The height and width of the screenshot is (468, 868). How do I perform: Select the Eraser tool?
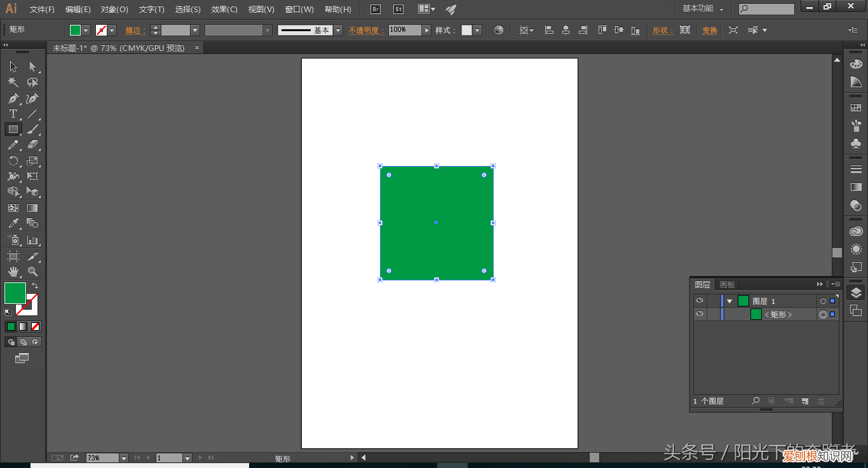pyautogui.click(x=32, y=145)
